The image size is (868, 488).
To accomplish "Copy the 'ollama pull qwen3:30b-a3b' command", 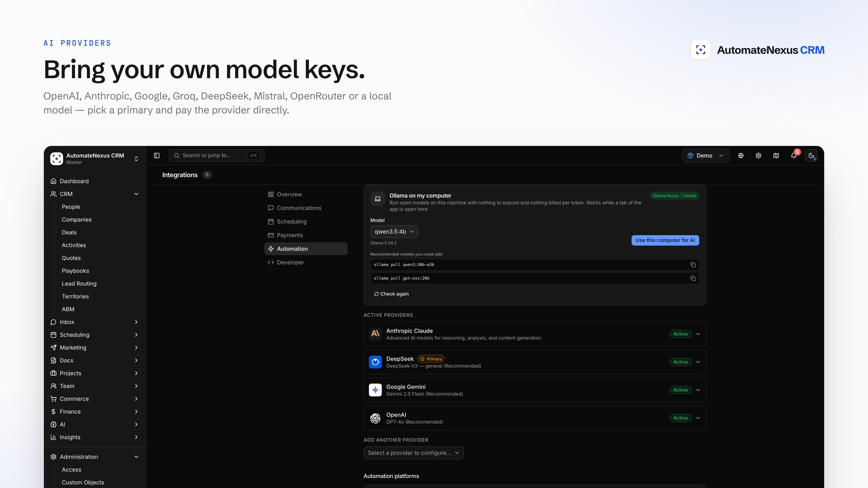I will (693, 265).
